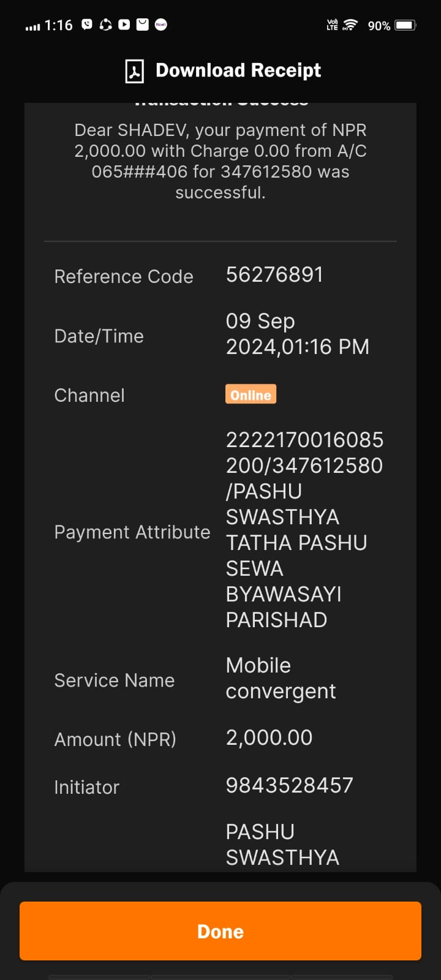Tap the Mobile convergent service name

(281, 678)
